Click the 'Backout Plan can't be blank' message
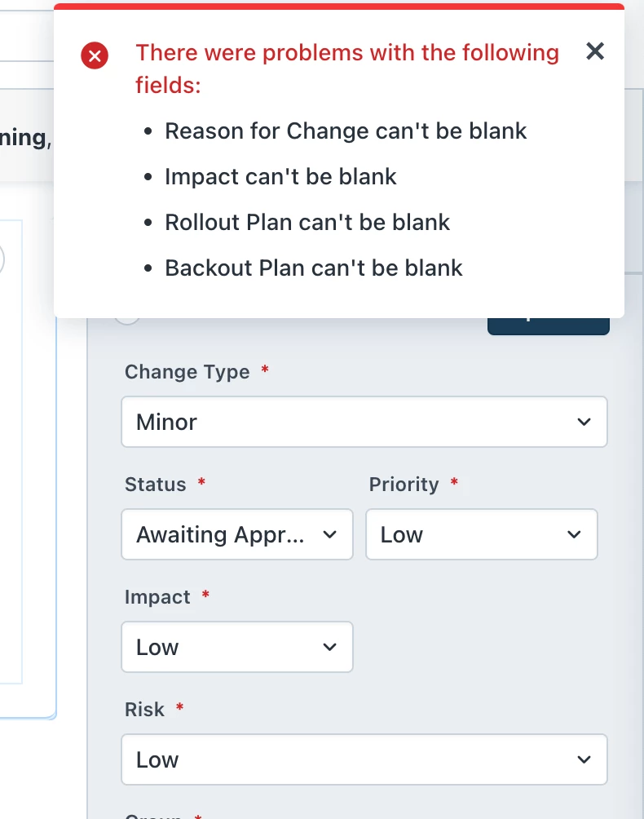 314,268
